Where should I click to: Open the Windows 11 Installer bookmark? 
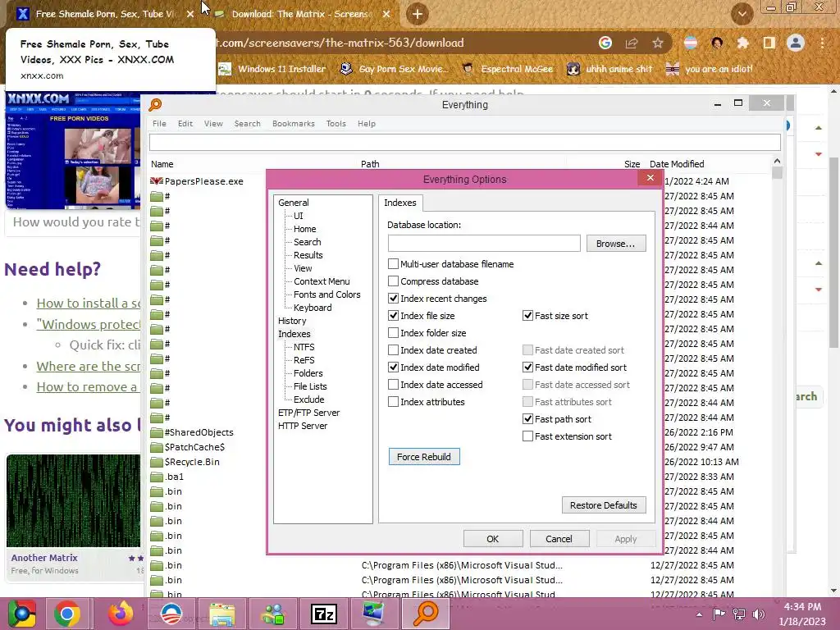click(272, 69)
